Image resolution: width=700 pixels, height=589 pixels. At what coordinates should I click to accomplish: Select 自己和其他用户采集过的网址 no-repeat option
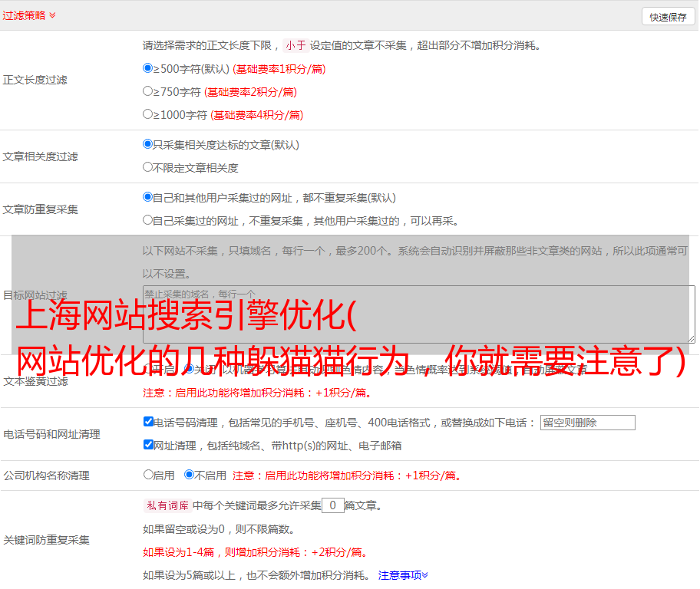148,197
